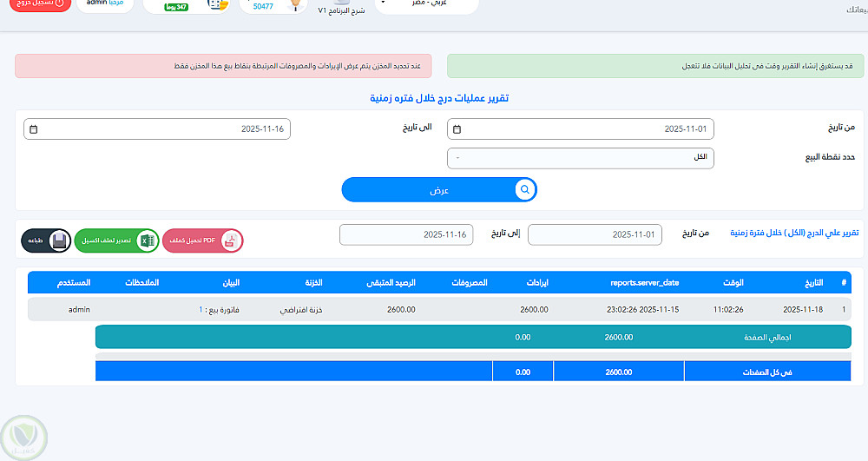The width and height of the screenshot is (868, 461).
Task: Click the page total row label 'اجمالي الصفحة'
Action: click(767, 338)
